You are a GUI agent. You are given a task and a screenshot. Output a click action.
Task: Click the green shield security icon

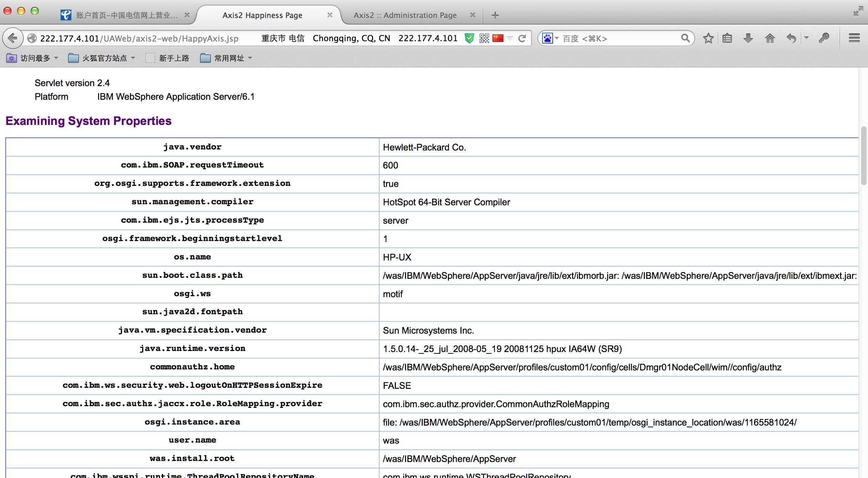469,38
